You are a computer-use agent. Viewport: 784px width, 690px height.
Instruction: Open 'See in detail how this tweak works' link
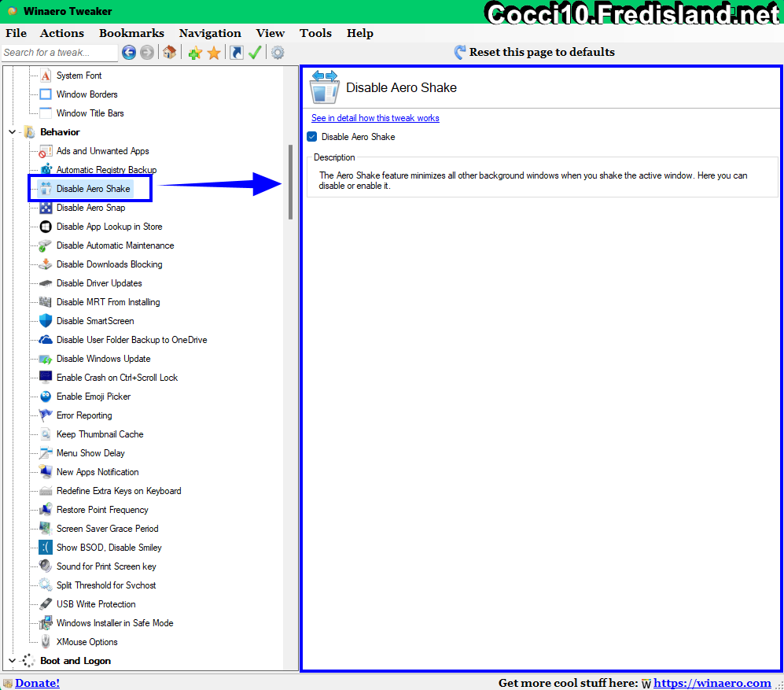pos(375,118)
